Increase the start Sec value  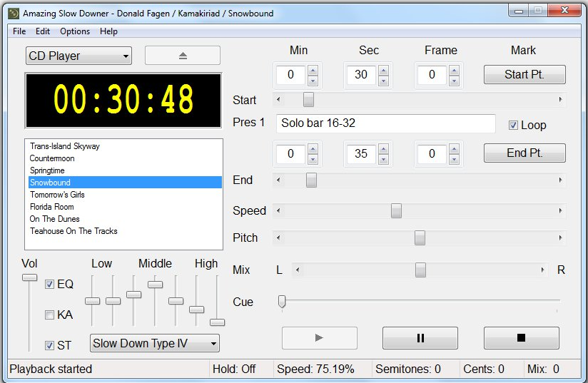coord(383,70)
